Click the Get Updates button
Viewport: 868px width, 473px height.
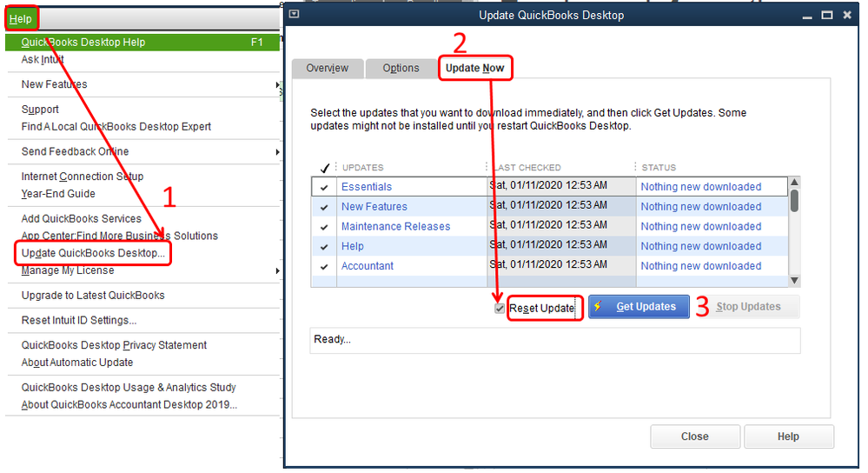tap(639, 307)
